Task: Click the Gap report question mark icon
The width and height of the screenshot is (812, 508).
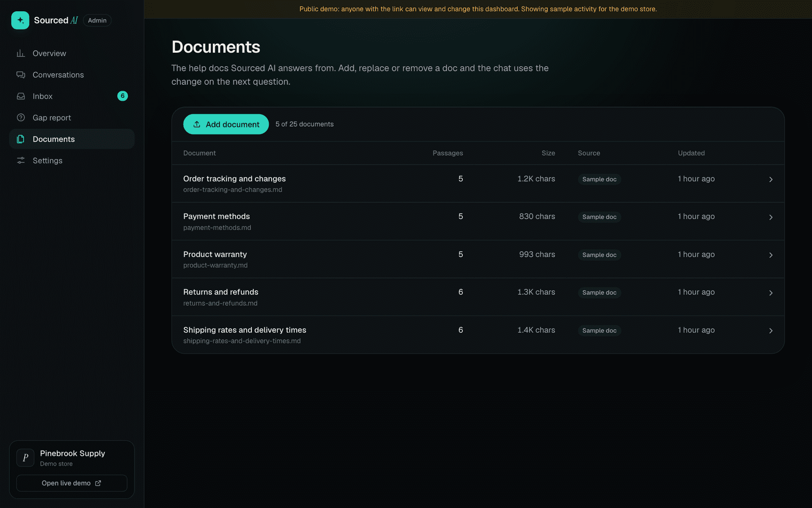Action: pos(21,118)
